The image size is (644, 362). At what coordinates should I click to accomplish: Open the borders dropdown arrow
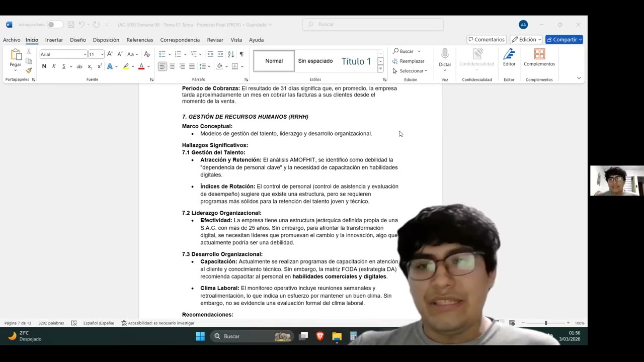242,66
